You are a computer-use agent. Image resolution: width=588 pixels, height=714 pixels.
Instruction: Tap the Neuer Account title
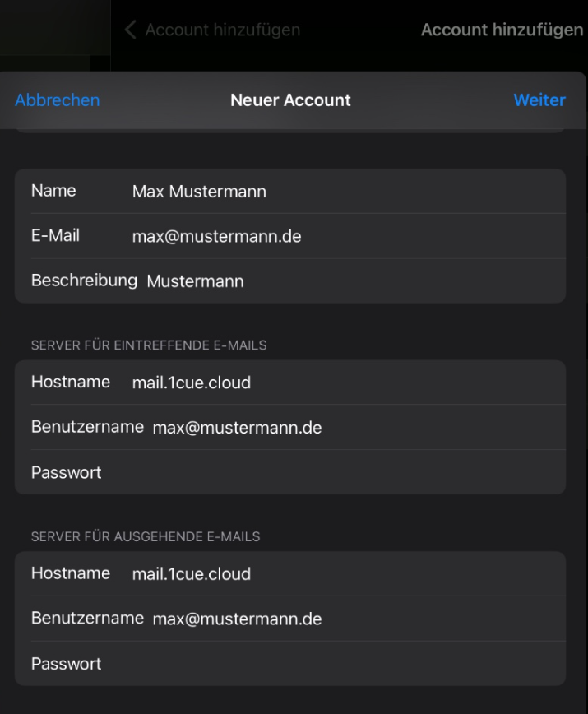click(290, 100)
